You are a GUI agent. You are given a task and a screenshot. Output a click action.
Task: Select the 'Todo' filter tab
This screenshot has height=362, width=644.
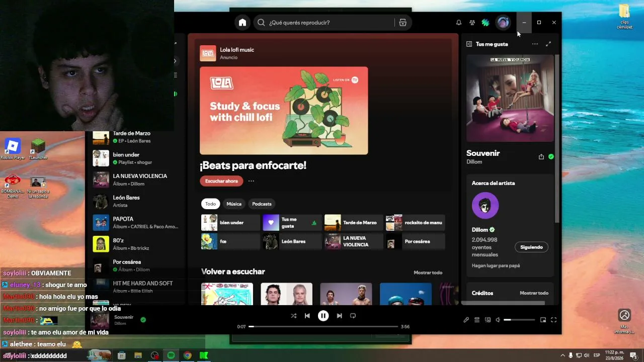pos(210,204)
